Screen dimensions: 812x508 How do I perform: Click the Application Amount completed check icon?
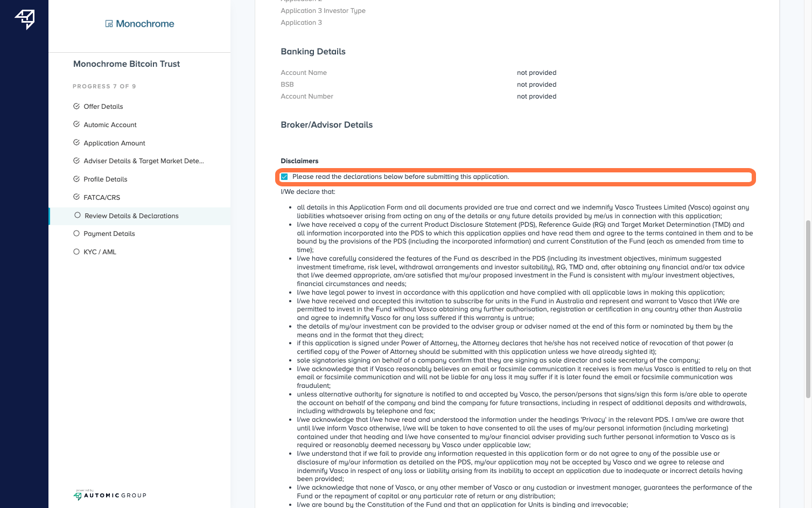(76, 143)
